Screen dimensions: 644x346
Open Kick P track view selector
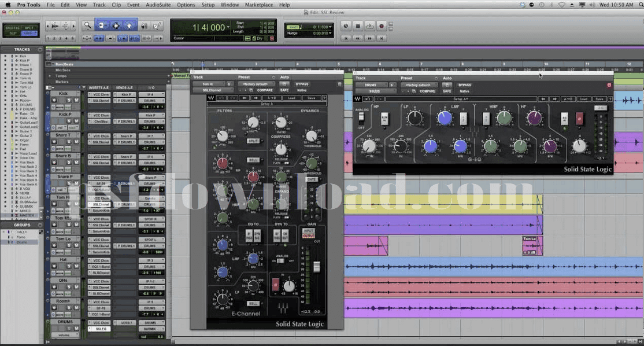click(x=60, y=127)
